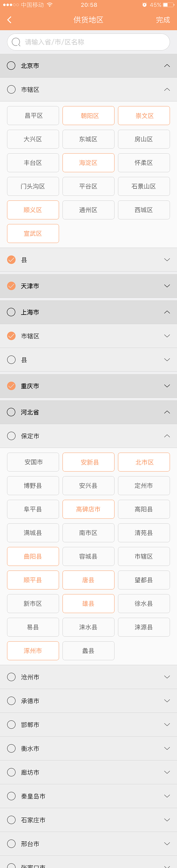
Task: Tap the back arrow icon
Action: (x=9, y=20)
